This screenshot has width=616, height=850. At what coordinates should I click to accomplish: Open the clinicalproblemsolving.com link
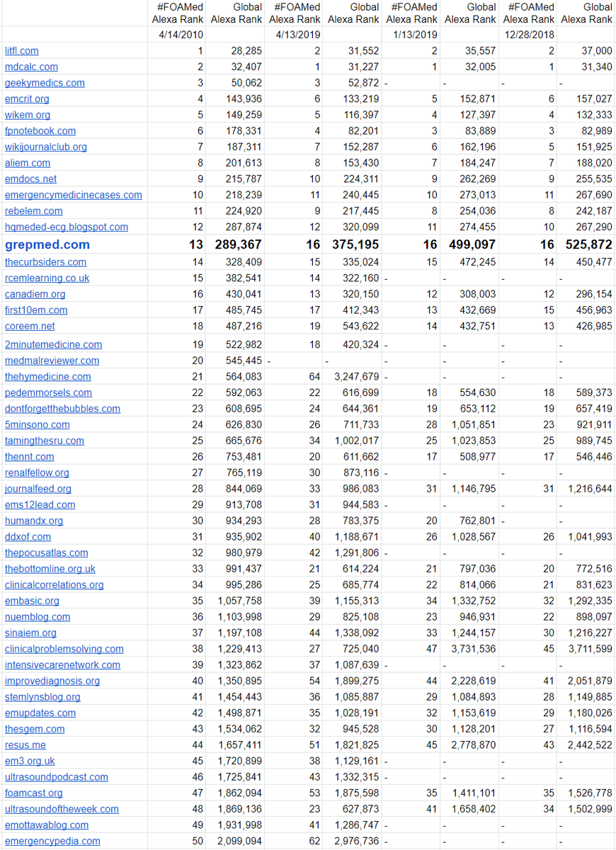pyautogui.click(x=64, y=650)
